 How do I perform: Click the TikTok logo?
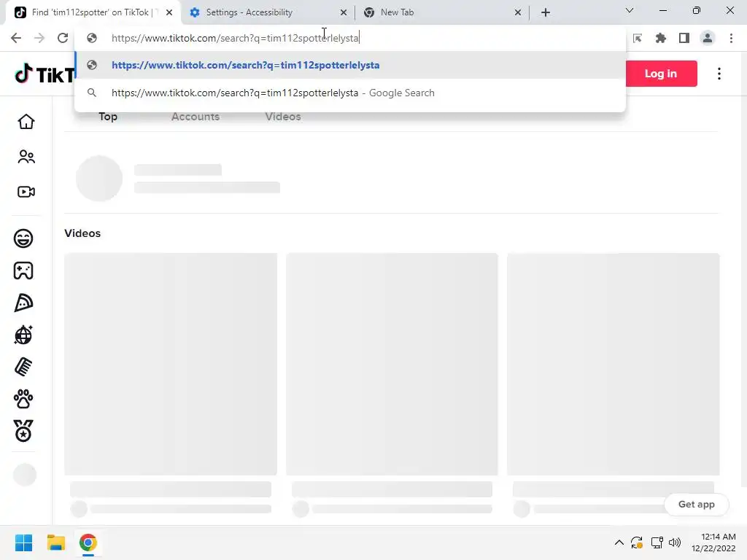[x=44, y=74]
